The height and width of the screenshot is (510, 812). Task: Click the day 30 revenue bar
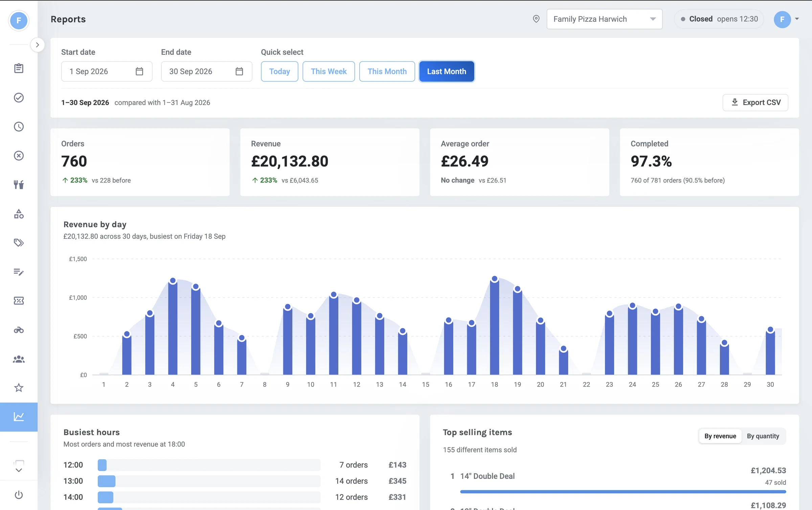pyautogui.click(x=770, y=352)
